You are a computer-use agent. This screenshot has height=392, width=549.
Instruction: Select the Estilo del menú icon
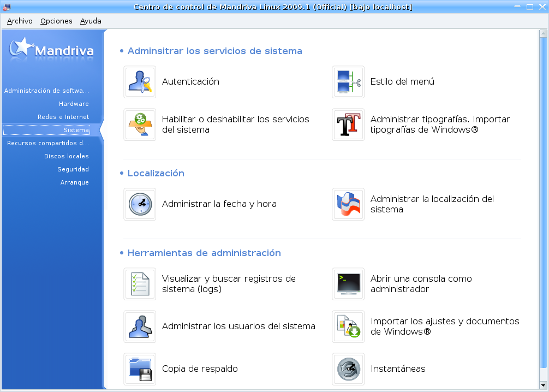pyautogui.click(x=348, y=82)
